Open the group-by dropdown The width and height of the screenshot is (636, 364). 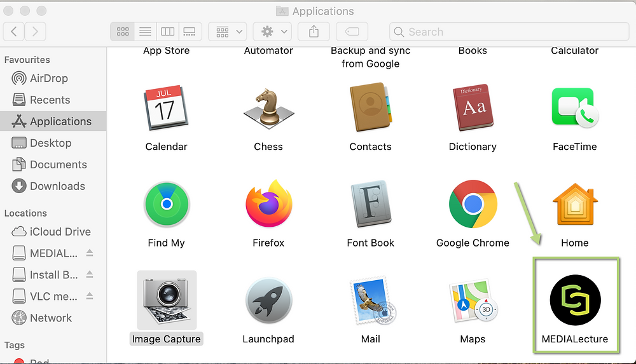tap(228, 32)
